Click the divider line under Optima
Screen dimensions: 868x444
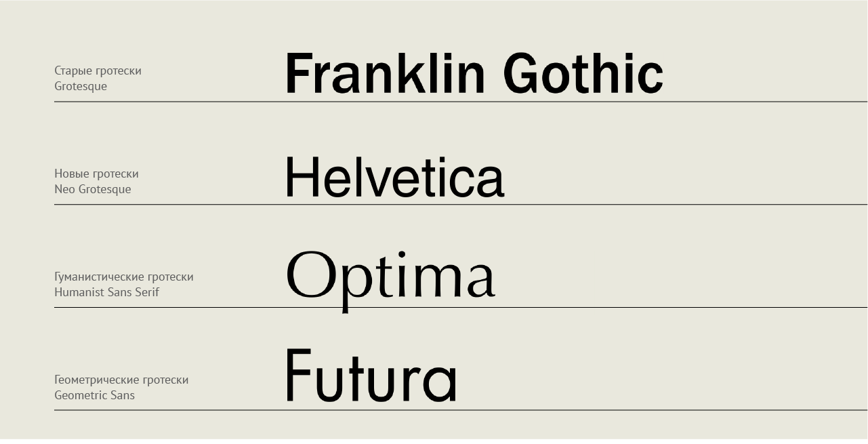[x=461, y=307]
